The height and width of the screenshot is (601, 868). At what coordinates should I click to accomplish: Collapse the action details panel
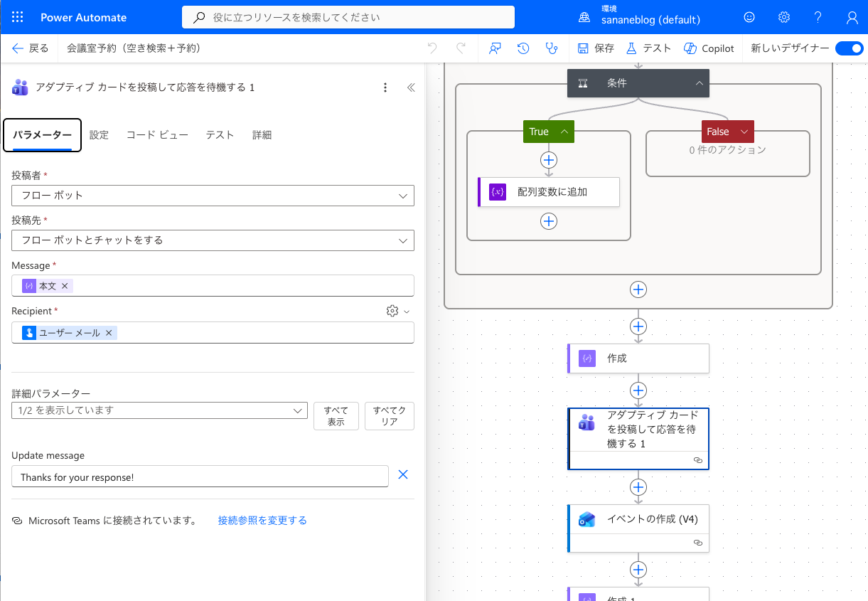point(410,87)
